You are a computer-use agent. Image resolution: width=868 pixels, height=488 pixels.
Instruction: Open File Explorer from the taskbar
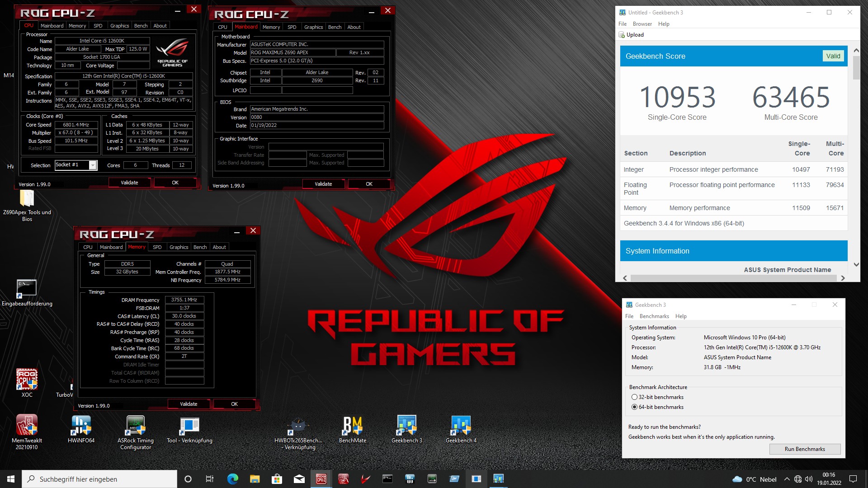(255, 479)
